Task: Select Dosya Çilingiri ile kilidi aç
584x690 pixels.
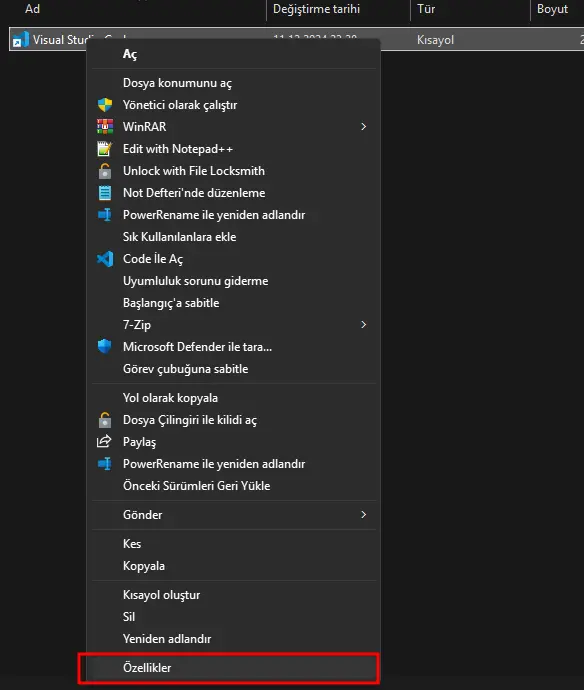Action: [234, 420]
